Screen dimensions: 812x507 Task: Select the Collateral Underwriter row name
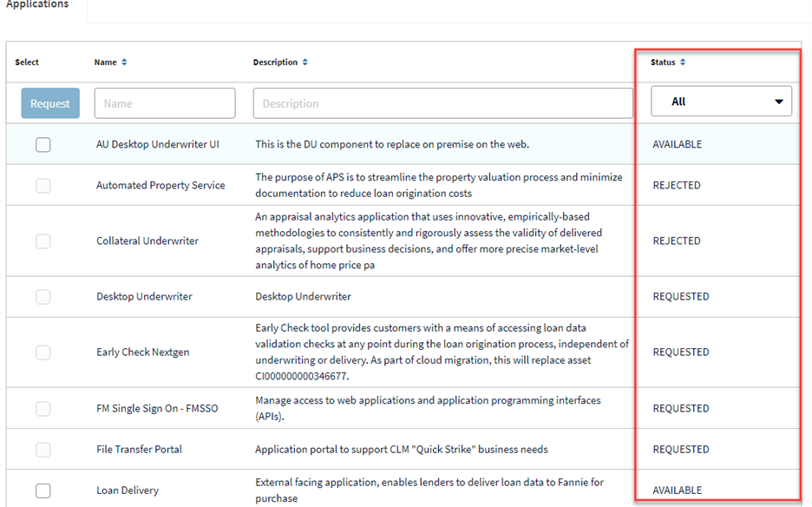tap(147, 241)
